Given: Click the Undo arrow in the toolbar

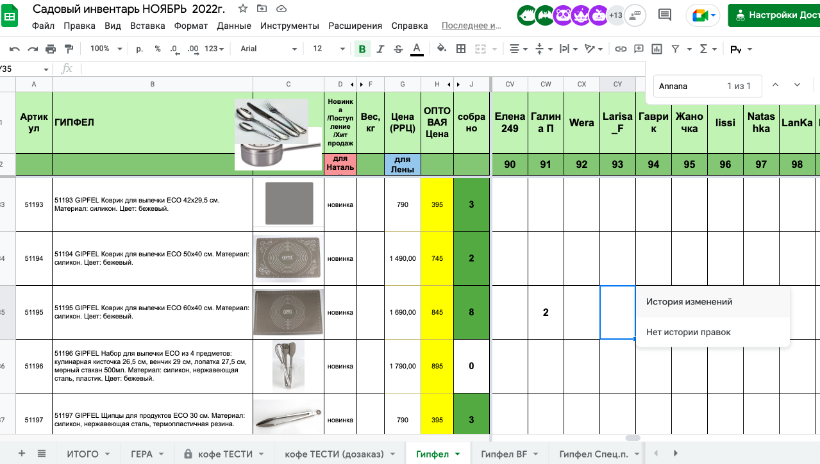Looking at the screenshot, I should [x=14, y=48].
